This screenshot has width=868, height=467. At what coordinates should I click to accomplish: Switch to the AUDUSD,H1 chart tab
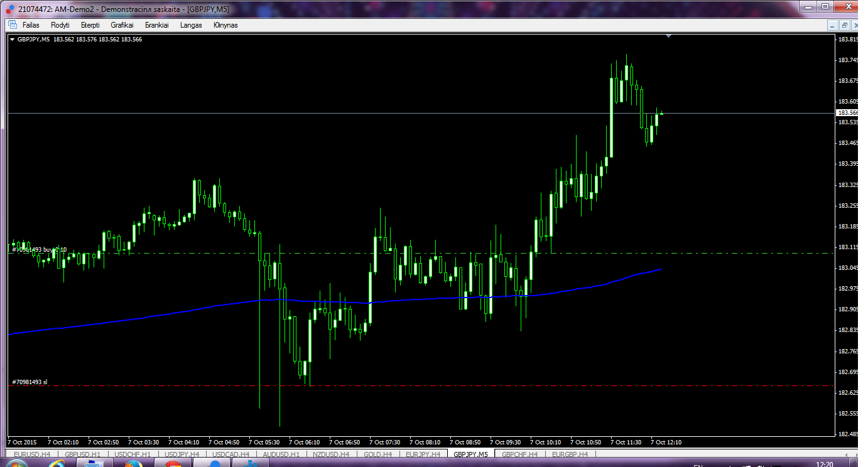point(281,454)
